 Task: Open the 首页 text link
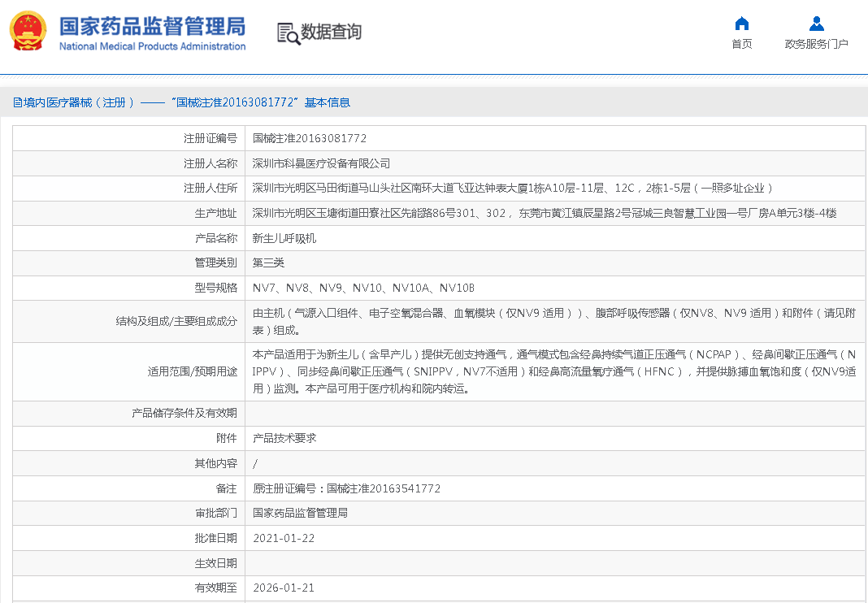[741, 44]
